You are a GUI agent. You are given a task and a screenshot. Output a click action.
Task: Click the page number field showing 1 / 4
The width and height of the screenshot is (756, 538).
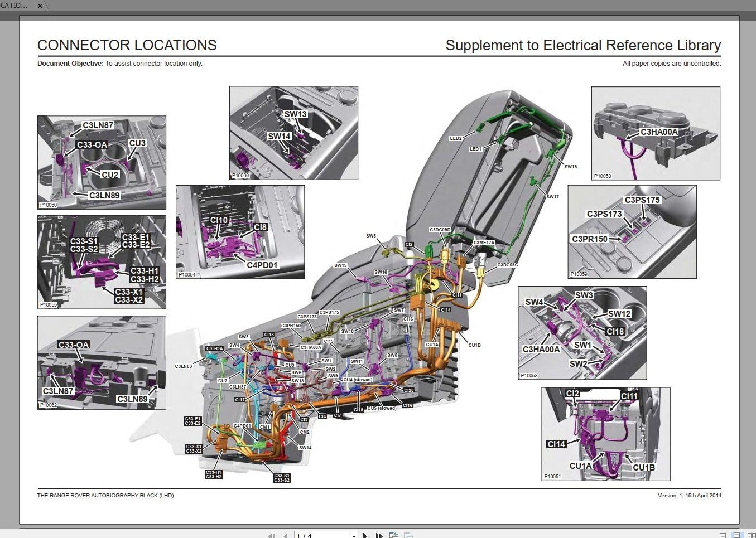tap(321, 535)
